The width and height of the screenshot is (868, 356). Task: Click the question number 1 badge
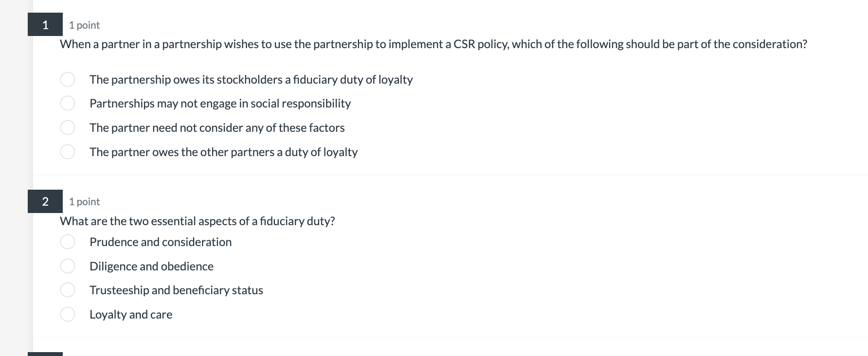[x=45, y=25]
